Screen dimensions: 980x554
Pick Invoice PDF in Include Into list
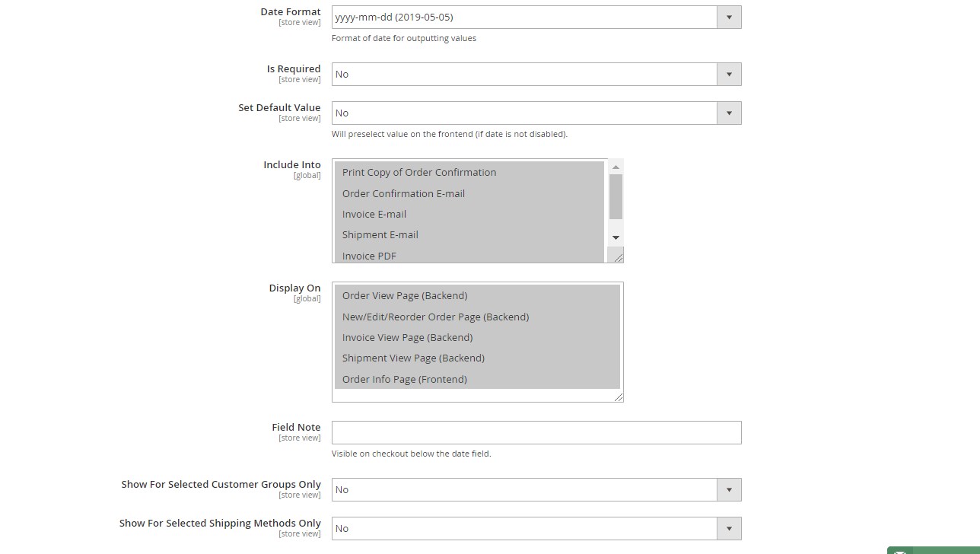point(369,255)
